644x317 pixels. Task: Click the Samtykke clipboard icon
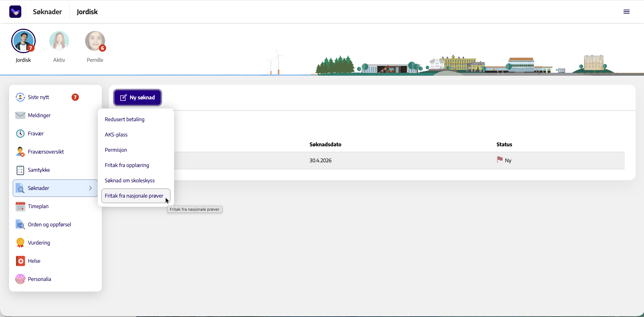(x=20, y=170)
